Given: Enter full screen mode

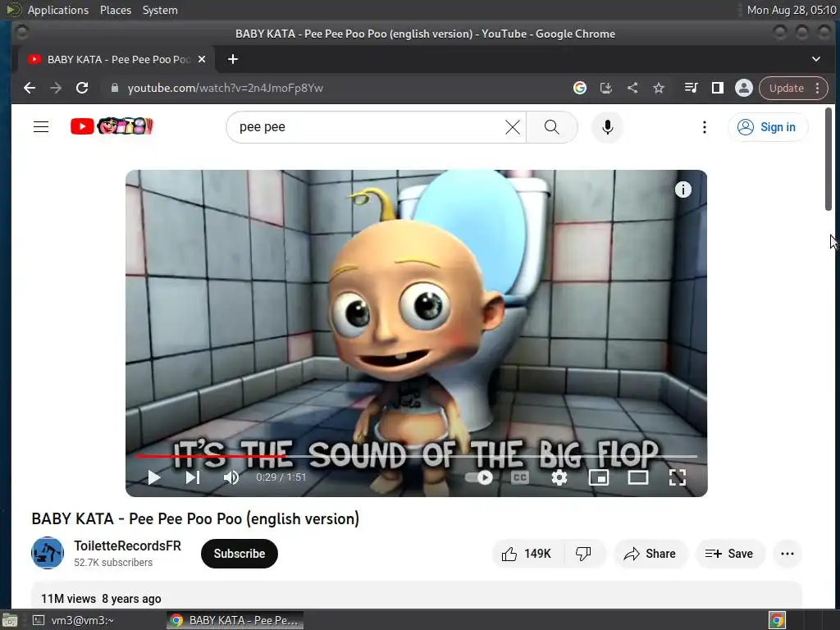Looking at the screenshot, I should (678, 477).
